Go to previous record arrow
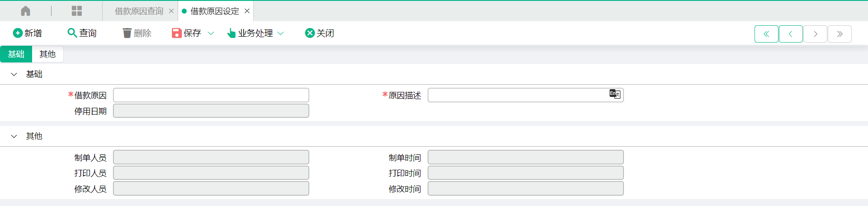 pyautogui.click(x=791, y=34)
